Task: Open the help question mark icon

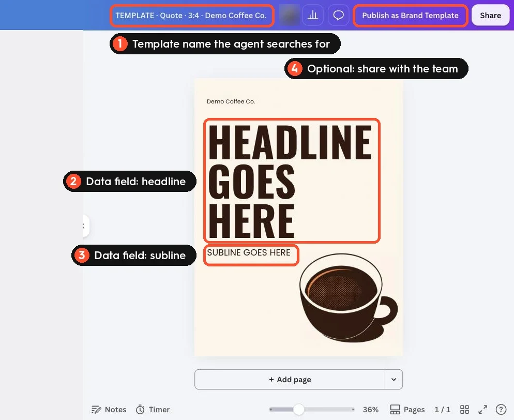Action: 501,410
